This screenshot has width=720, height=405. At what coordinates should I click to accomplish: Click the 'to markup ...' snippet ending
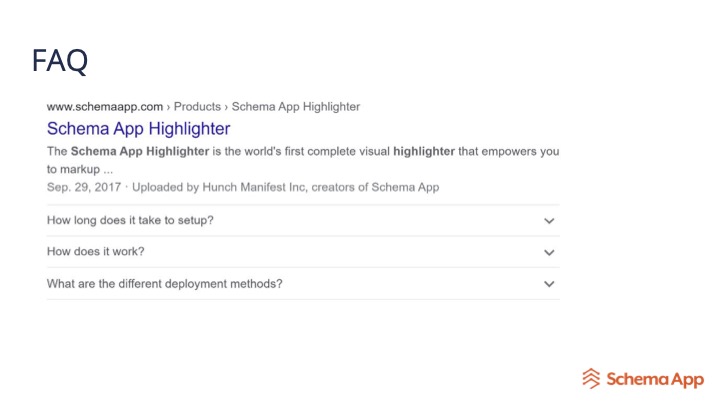pyautogui.click(x=79, y=169)
